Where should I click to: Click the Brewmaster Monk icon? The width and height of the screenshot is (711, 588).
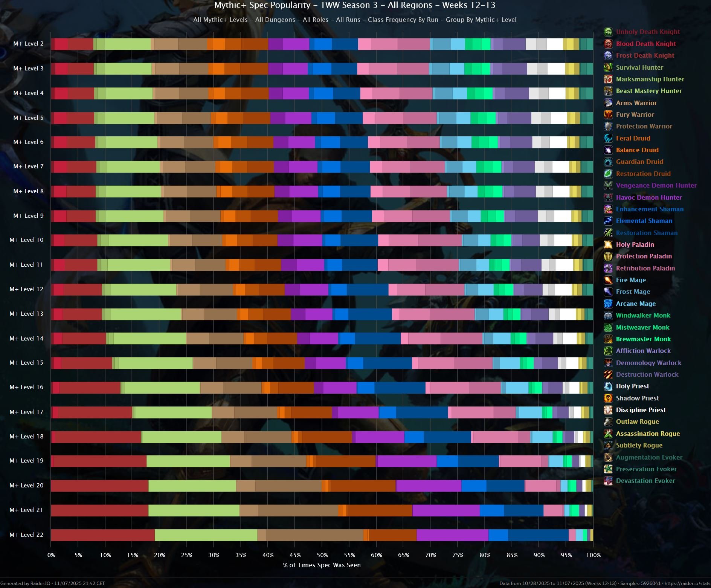point(608,339)
